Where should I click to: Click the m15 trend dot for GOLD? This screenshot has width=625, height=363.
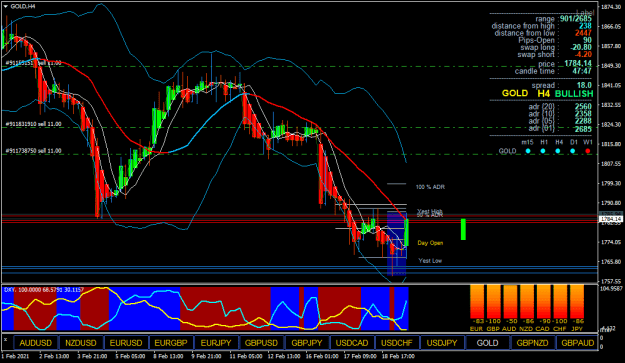pos(528,151)
